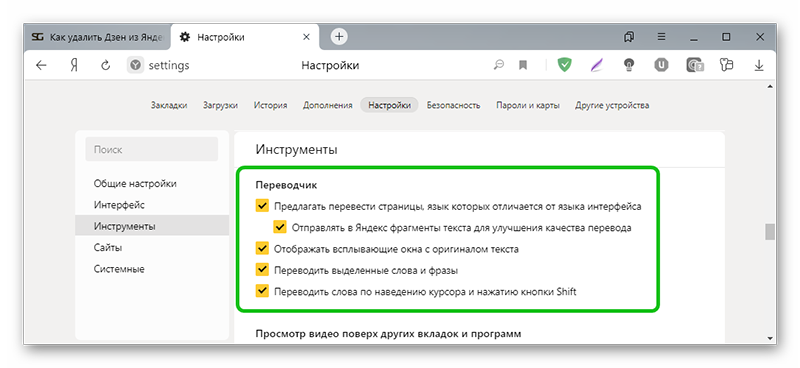Open the Безопасность section

click(x=454, y=105)
